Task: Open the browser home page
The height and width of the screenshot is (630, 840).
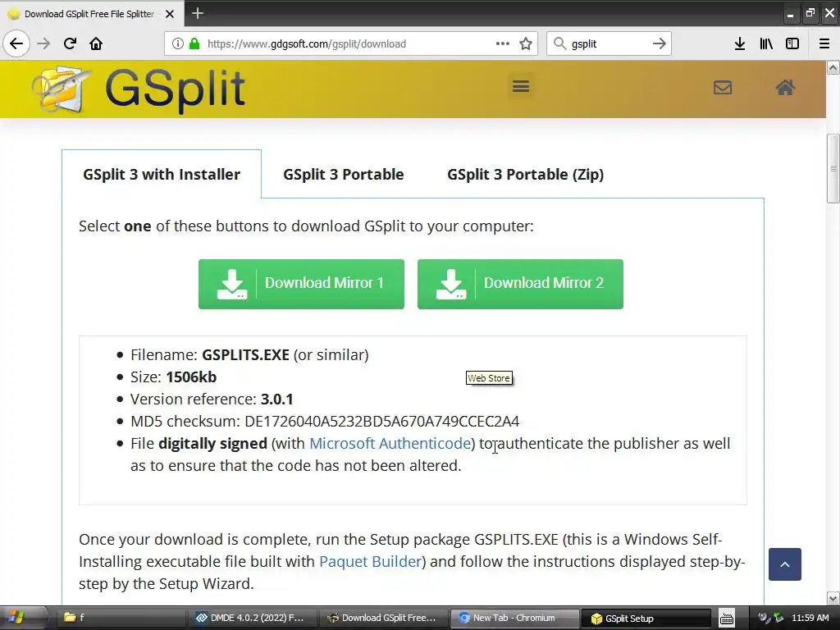Action: click(x=96, y=43)
